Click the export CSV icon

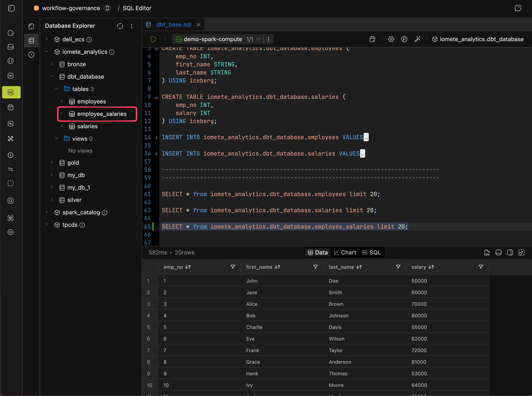coord(487,252)
